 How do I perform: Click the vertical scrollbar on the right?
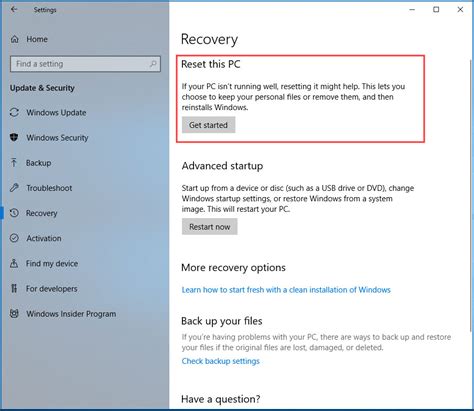[471, 193]
